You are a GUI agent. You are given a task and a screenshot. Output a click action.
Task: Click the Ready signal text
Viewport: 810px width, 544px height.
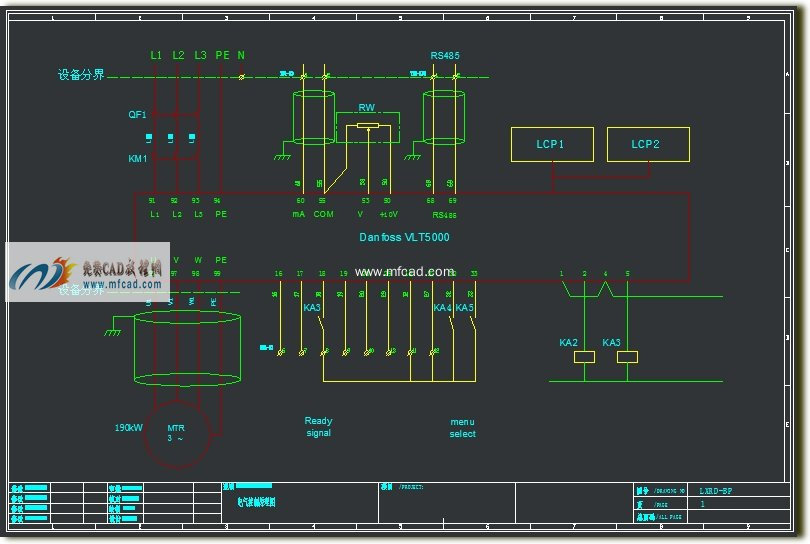coord(318,427)
